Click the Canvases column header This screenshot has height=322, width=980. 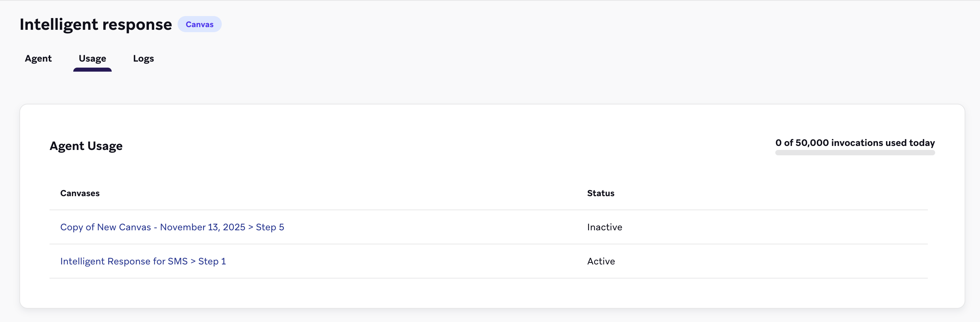point(80,193)
